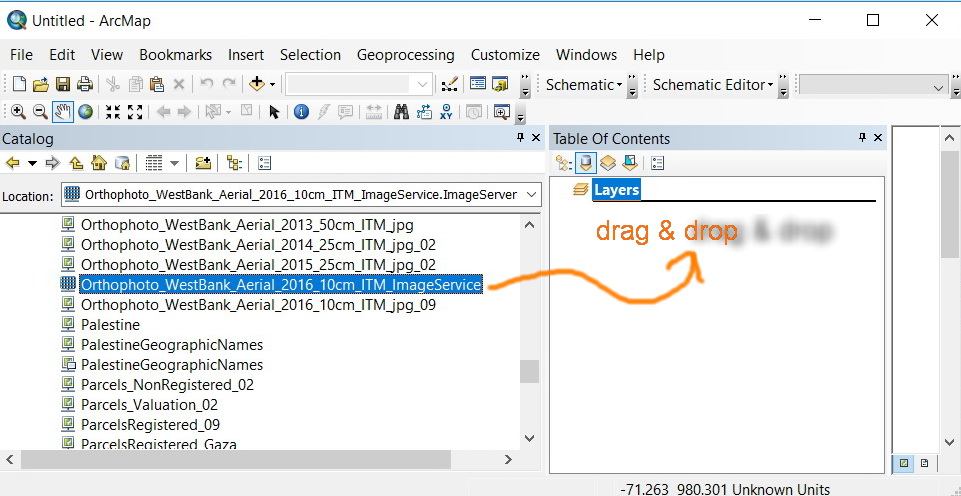
Task: Click the Table Of Contents Options icon
Action: tap(658, 162)
